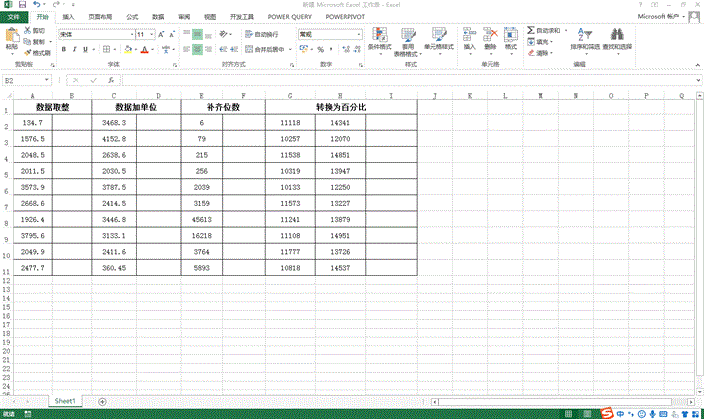Toggle Bold formatting
Screen dimensions: 704x419
62,49
